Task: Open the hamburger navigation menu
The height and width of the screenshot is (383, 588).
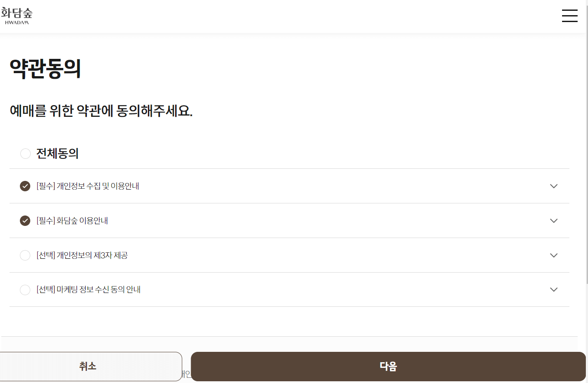Action: [570, 16]
